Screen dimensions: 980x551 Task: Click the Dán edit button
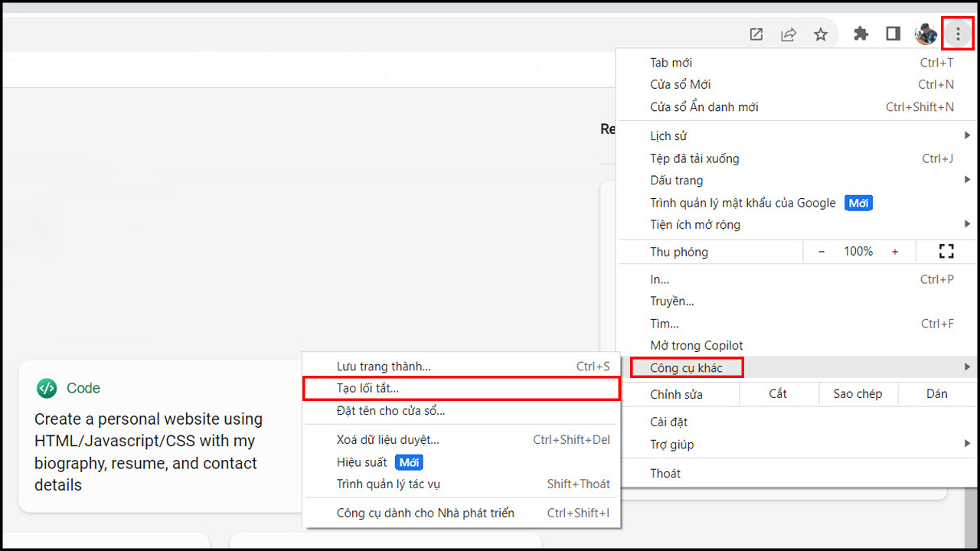click(936, 394)
